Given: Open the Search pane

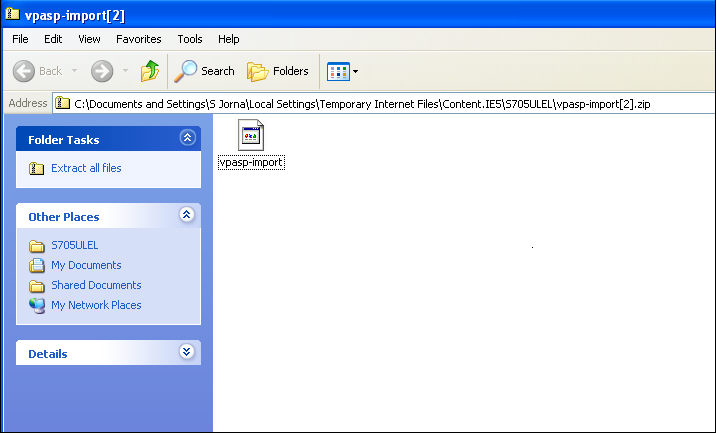Looking at the screenshot, I should 204,71.
